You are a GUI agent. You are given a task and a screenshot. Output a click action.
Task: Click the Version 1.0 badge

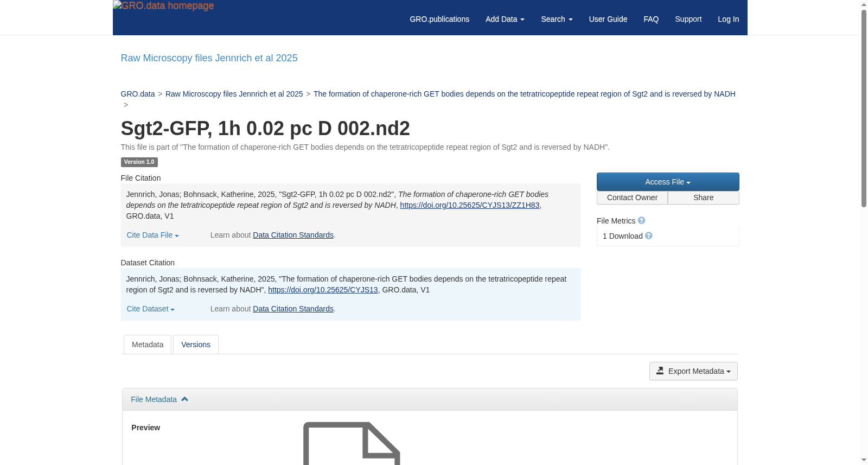[x=139, y=162]
